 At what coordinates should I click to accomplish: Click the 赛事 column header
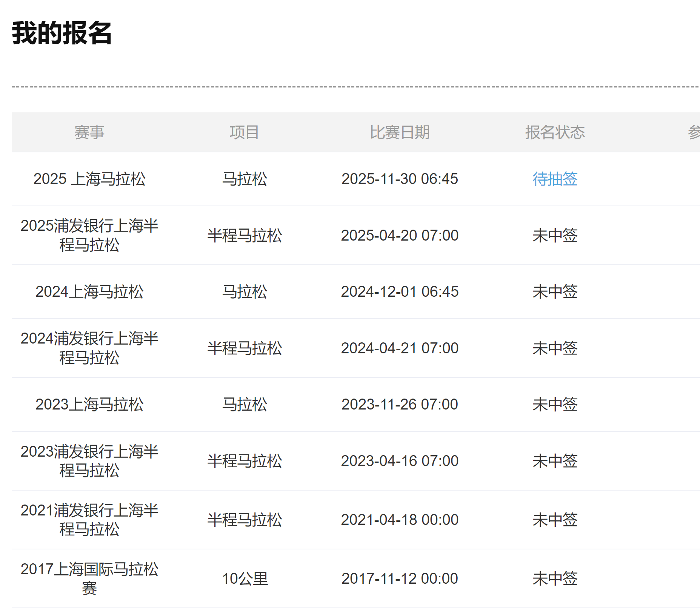click(89, 132)
